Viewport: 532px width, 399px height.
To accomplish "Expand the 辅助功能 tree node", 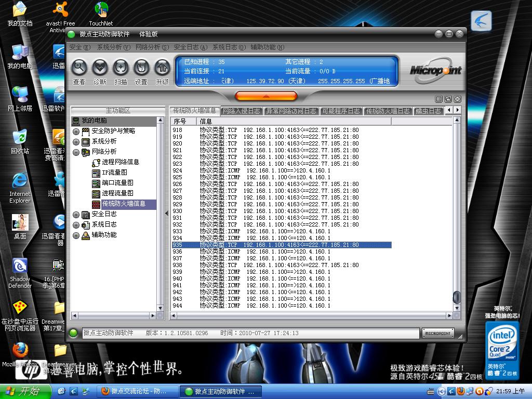I will [x=76, y=235].
